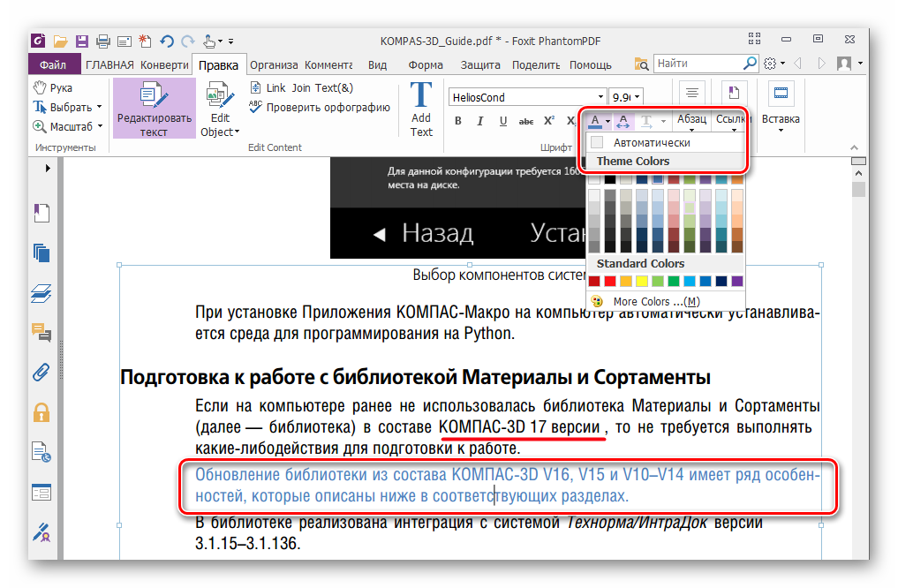This screenshot has width=898, height=588.
Task: Open the HeliosCond font name dropdown
Action: pyautogui.click(x=600, y=97)
